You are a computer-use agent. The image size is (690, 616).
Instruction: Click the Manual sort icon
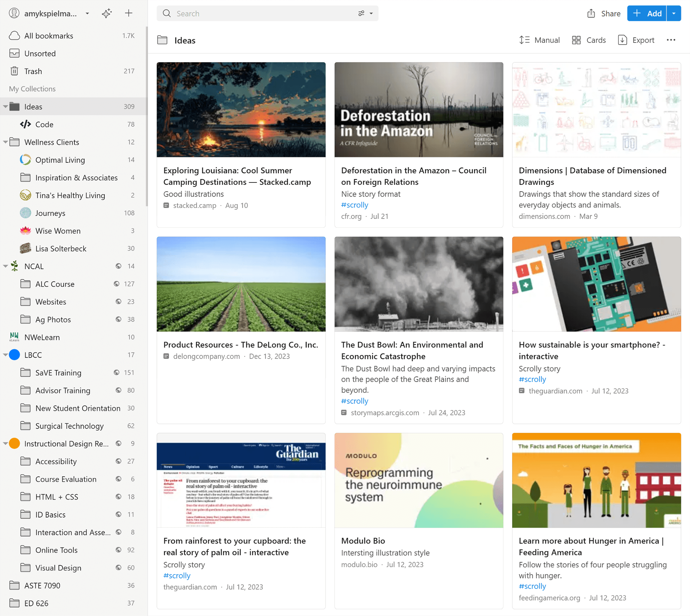[523, 40]
